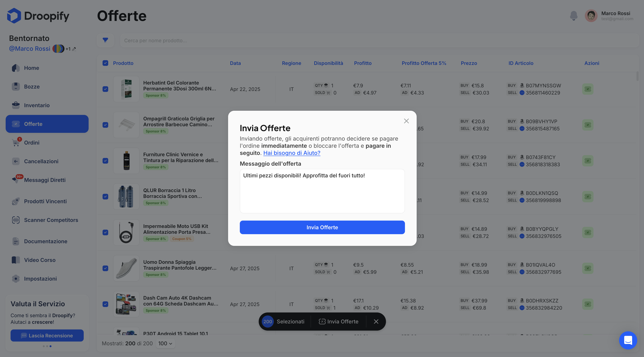Open Hai bisogno di Aiuto link
644x357 pixels.
click(x=291, y=153)
